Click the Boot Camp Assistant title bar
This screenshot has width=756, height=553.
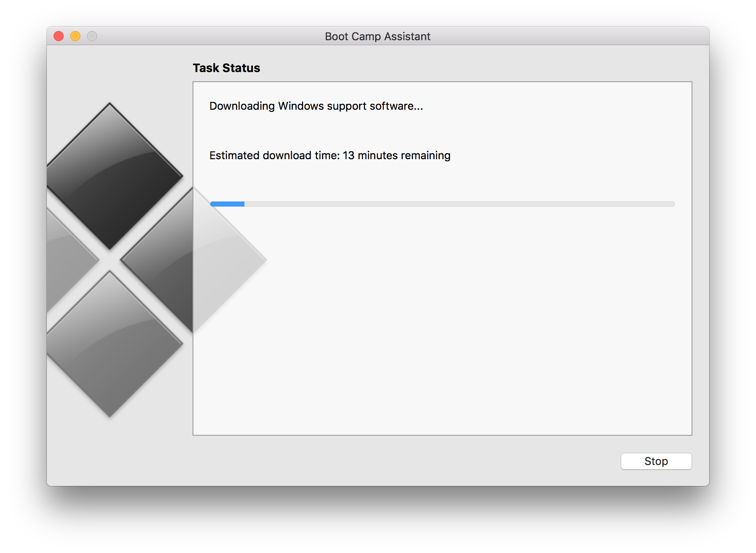pyautogui.click(x=377, y=36)
